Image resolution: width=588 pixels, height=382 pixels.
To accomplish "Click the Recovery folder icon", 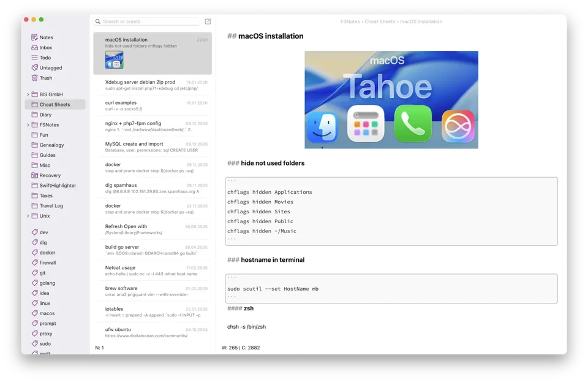I will [x=34, y=175].
